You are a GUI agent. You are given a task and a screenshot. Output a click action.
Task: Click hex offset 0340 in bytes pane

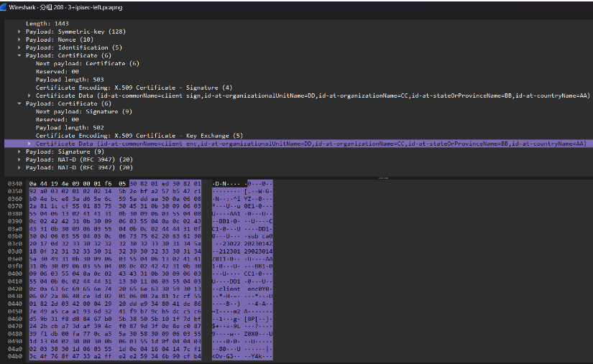(x=15, y=184)
